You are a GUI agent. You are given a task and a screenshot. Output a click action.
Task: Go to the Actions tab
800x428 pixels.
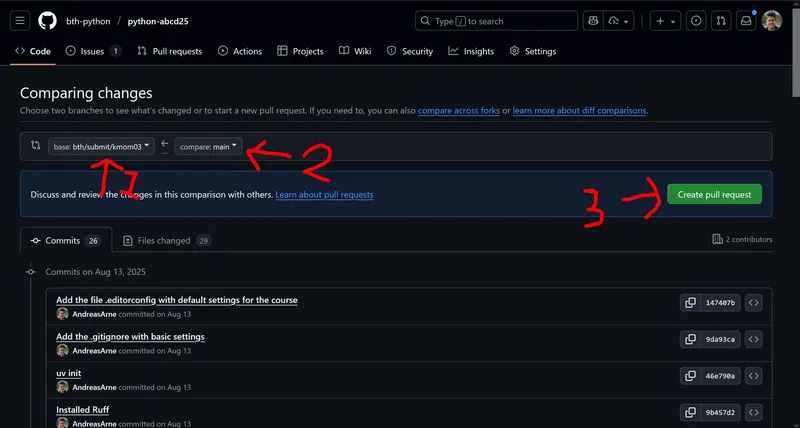(x=240, y=51)
